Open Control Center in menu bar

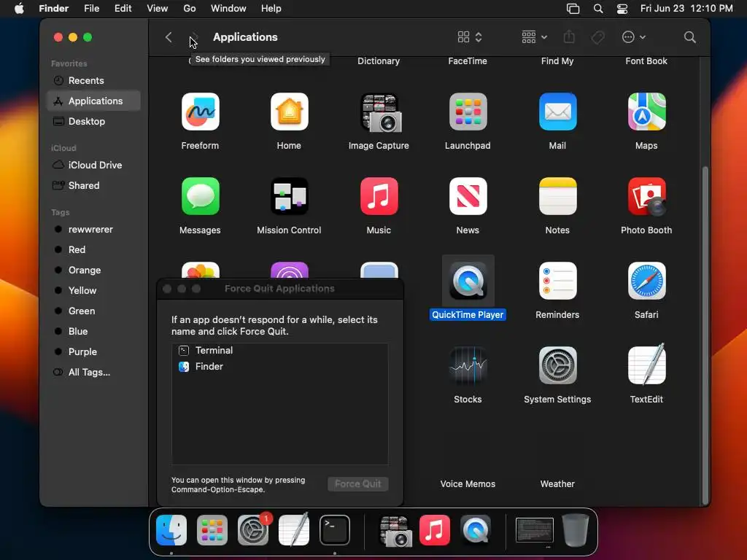pyautogui.click(x=622, y=9)
